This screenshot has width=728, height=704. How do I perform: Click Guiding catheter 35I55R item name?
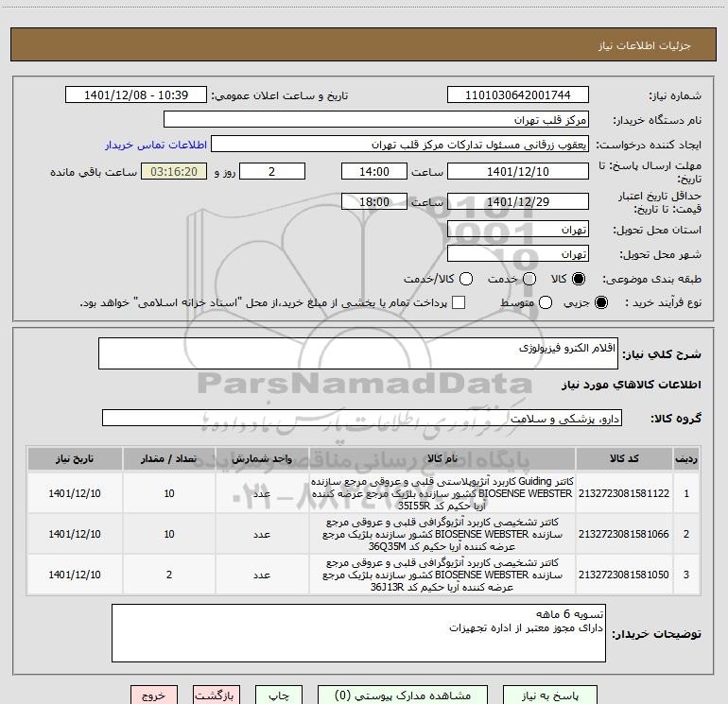click(442, 493)
